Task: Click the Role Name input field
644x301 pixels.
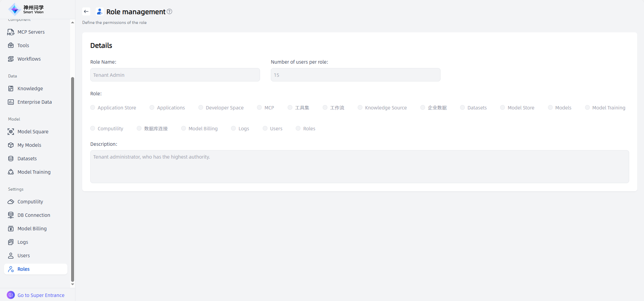Action: click(175, 75)
